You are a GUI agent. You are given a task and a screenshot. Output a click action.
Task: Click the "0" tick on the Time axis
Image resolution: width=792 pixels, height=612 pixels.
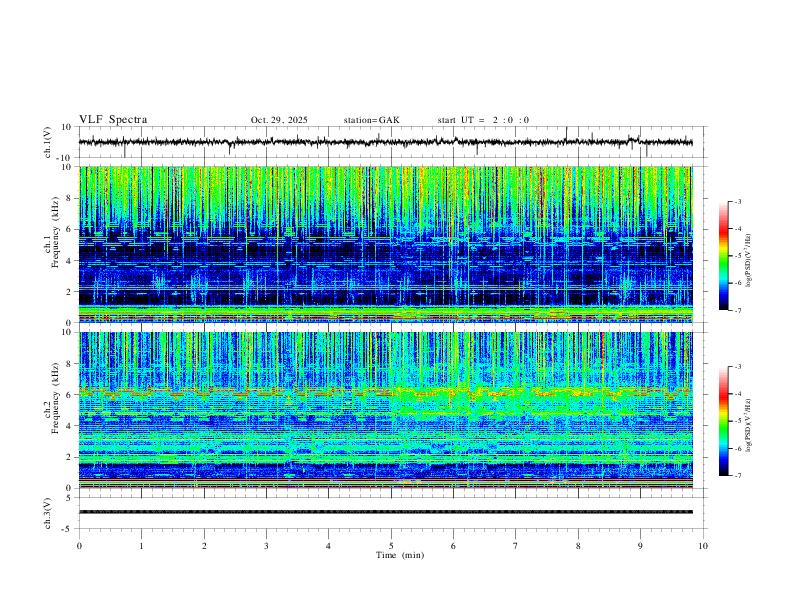79,546
